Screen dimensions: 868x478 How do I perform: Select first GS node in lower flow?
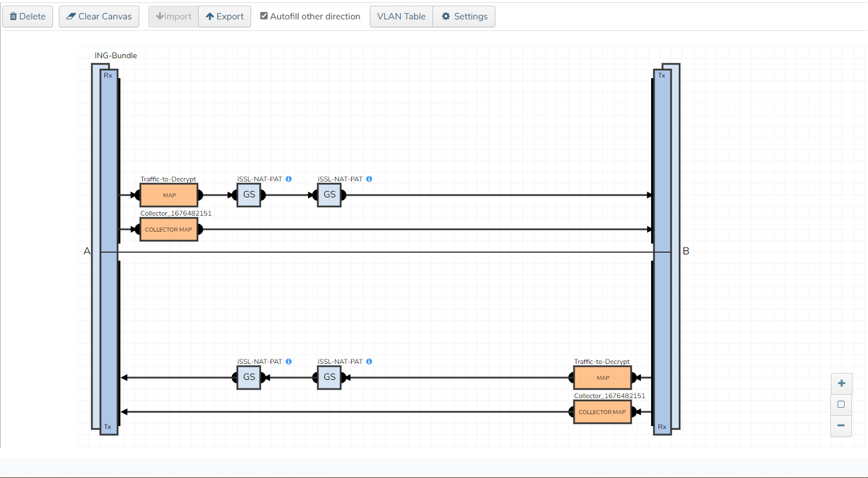(249, 378)
